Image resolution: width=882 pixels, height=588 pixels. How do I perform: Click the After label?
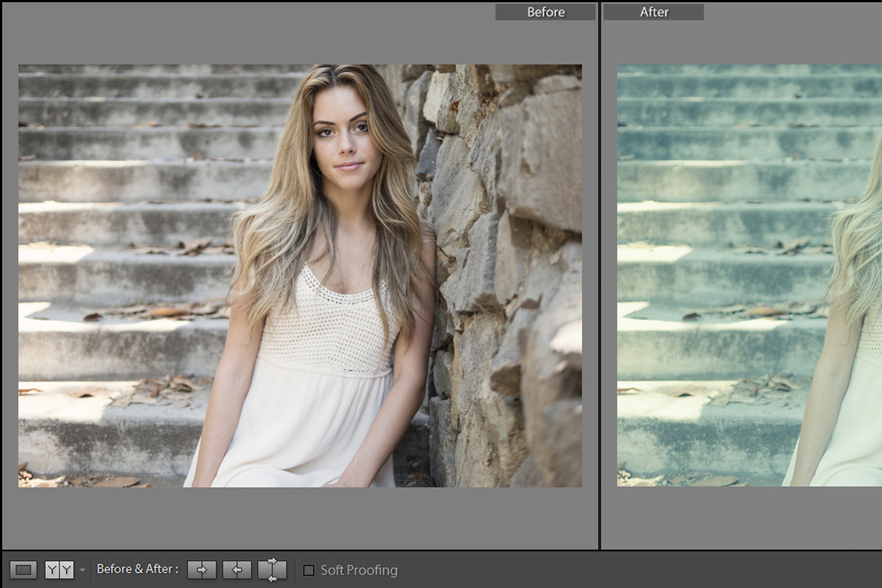tap(653, 12)
